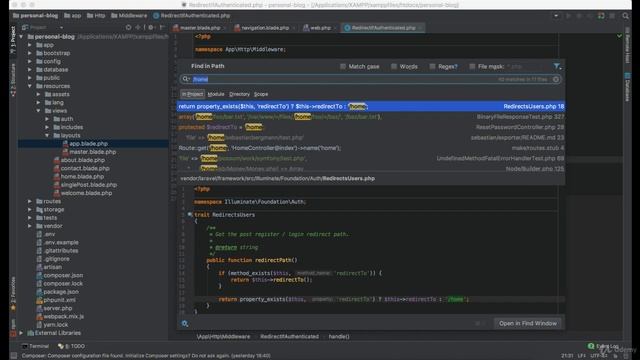Open the Database tool window on right strip
Screen dimensions: 640x360
(x=627, y=87)
